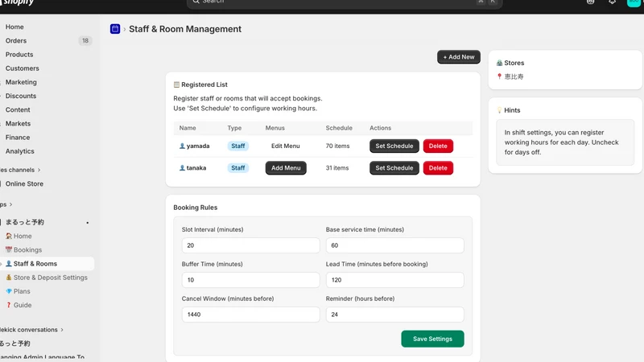Focus the Slot Interval field
The width and height of the screenshot is (644, 362).
click(x=250, y=245)
